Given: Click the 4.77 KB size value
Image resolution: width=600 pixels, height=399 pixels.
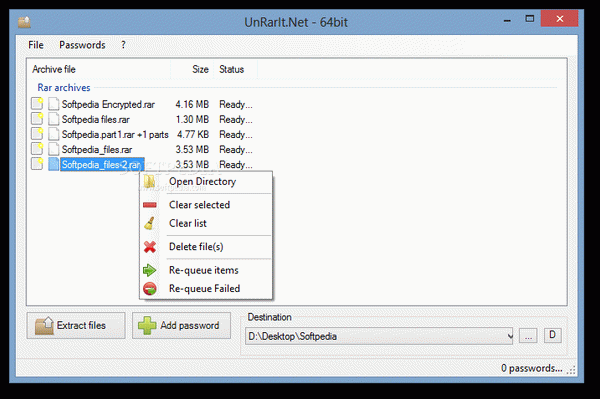Looking at the screenshot, I should click(193, 135).
